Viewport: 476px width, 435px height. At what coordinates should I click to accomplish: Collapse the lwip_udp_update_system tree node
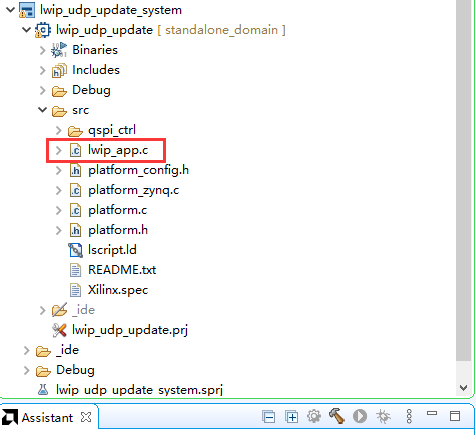coord(11,10)
